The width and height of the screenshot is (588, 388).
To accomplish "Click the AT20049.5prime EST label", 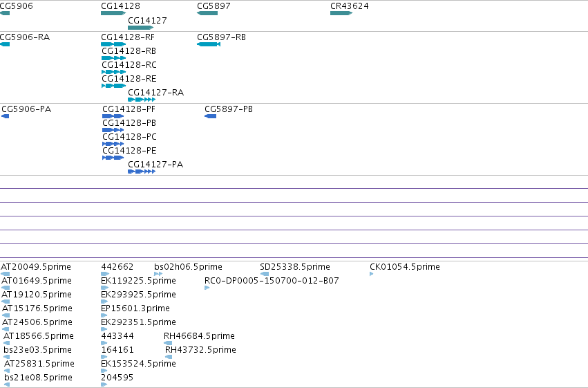I will click(x=36, y=267).
